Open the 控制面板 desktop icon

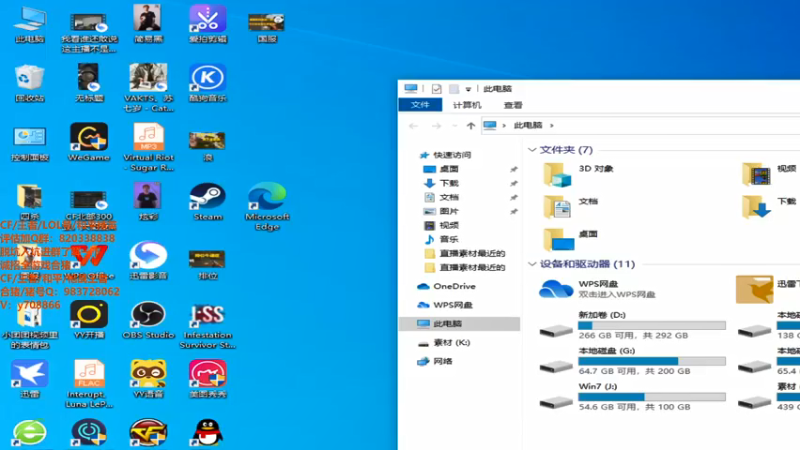[x=30, y=143]
